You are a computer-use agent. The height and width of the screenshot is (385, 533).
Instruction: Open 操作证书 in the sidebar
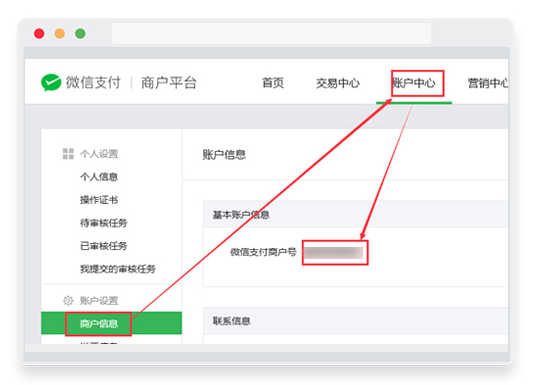tap(99, 200)
